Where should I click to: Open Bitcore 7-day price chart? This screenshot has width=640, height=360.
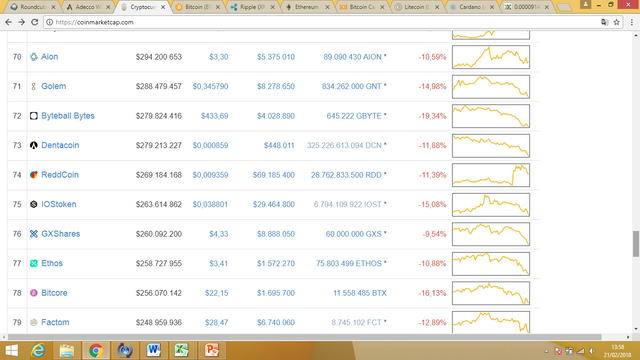[491, 293]
